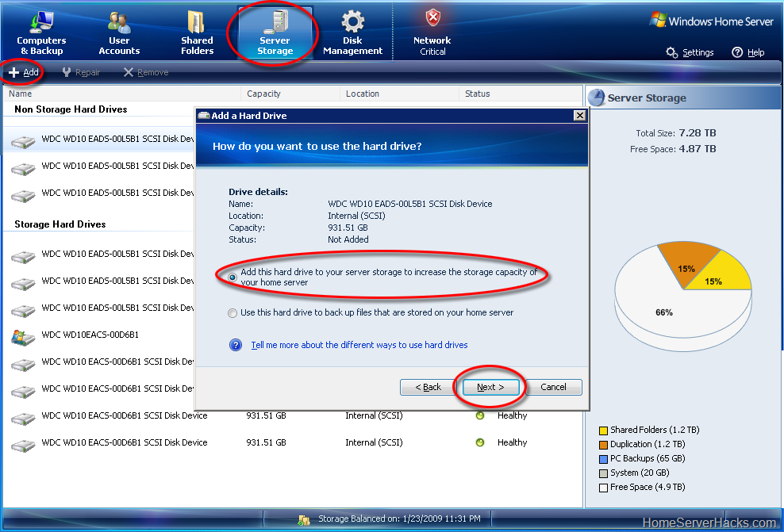The image size is (784, 532).
Task: Open the Disk Management tab
Action: pos(352,33)
